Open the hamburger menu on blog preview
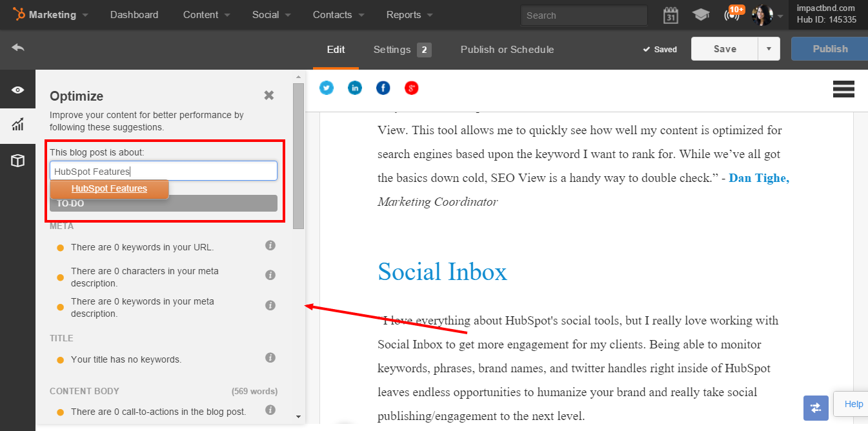868x431 pixels. [843, 89]
